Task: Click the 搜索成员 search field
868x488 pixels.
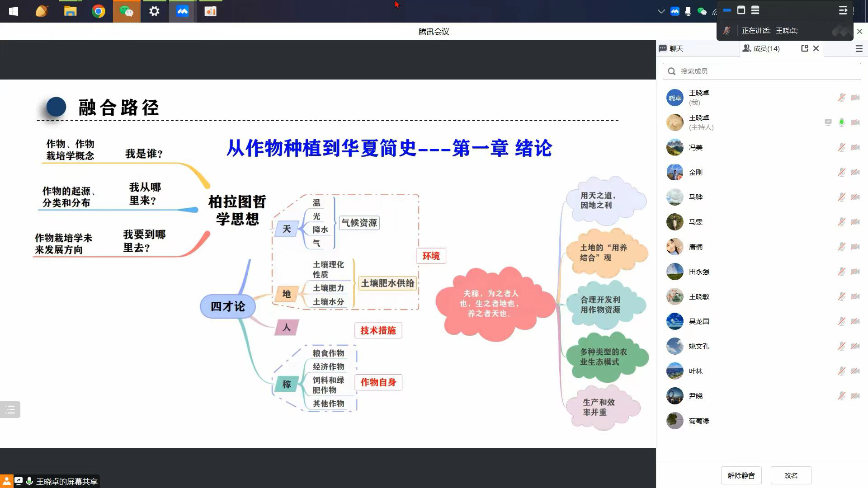Action: click(x=762, y=71)
